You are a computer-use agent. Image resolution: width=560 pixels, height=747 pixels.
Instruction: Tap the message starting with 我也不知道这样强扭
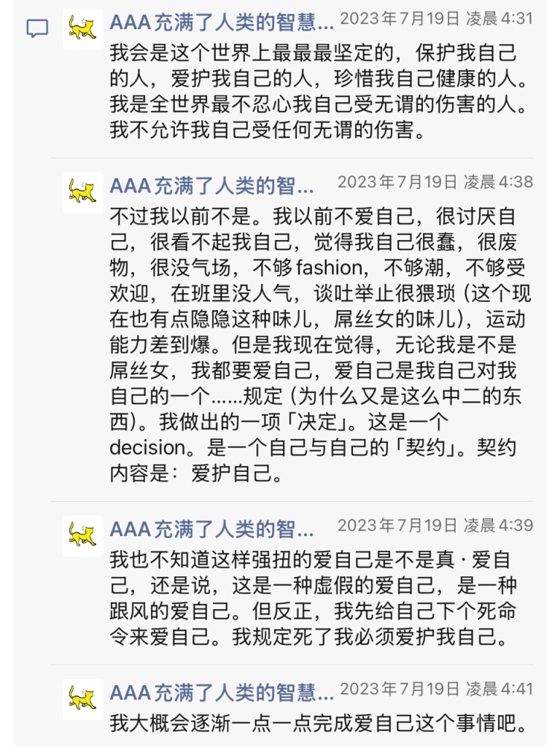pos(314,598)
